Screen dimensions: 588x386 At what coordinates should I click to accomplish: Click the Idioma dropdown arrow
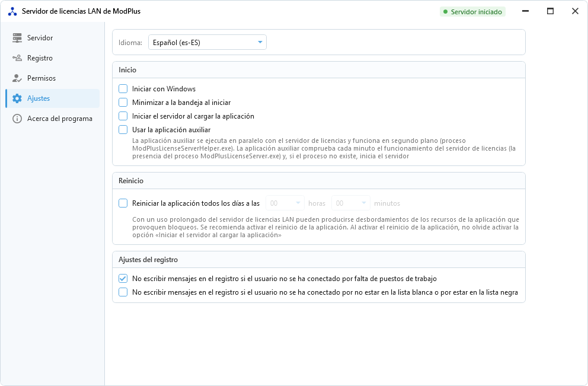260,42
